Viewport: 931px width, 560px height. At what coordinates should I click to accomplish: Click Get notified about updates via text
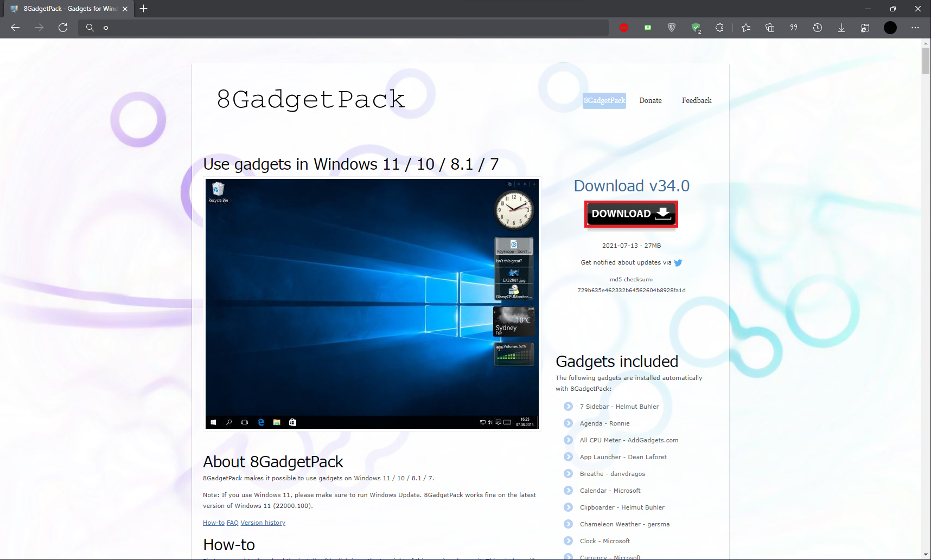pyautogui.click(x=626, y=262)
